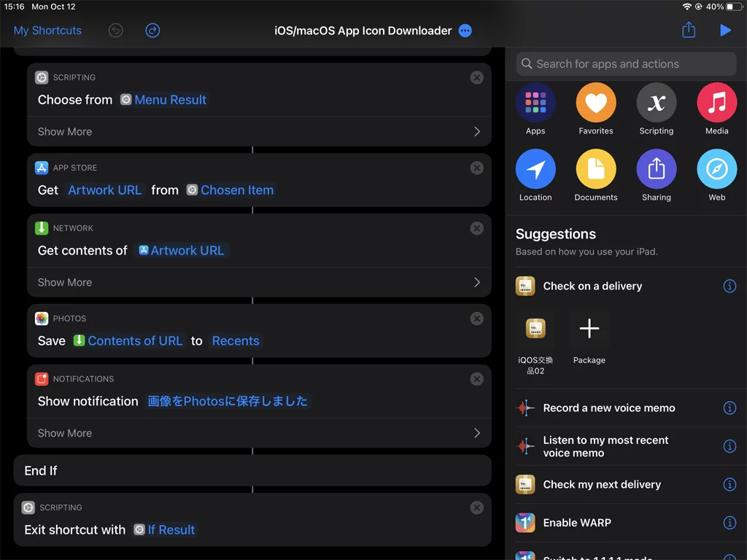Select the Recents album parameter
The width and height of the screenshot is (747, 560).
pos(236,341)
